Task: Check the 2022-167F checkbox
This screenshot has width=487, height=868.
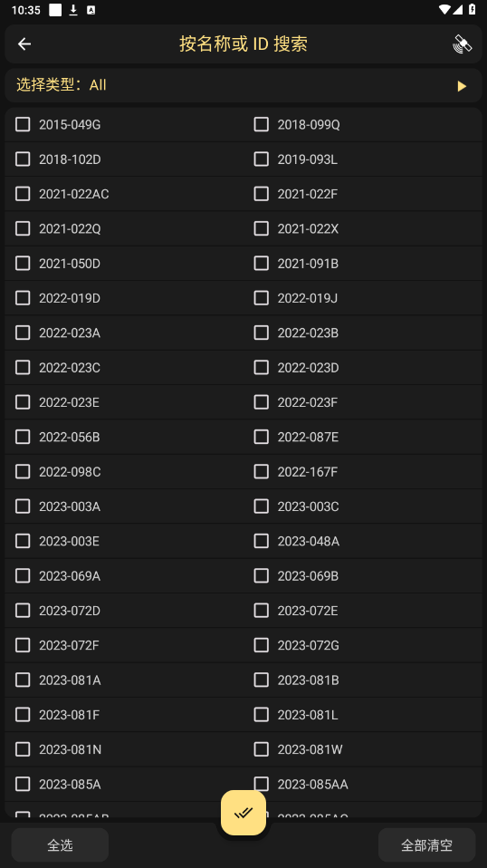Action: 262,472
